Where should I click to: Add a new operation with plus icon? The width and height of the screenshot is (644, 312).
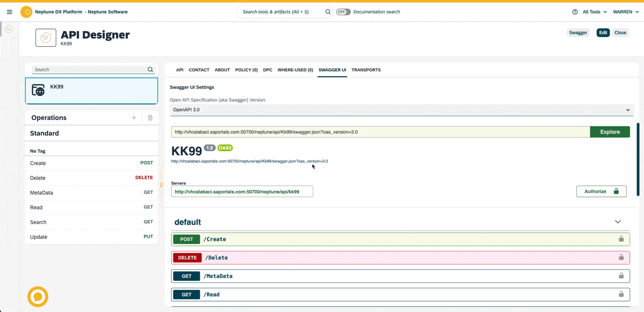(134, 118)
